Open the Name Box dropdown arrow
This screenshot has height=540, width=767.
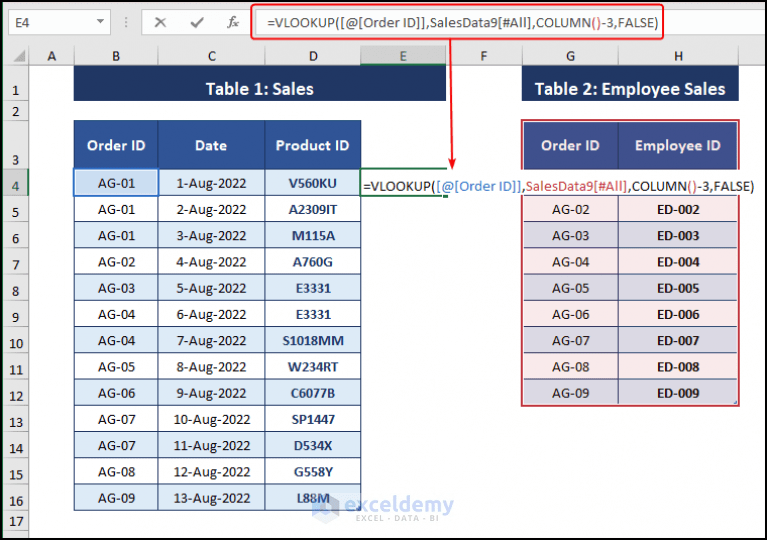pos(100,22)
